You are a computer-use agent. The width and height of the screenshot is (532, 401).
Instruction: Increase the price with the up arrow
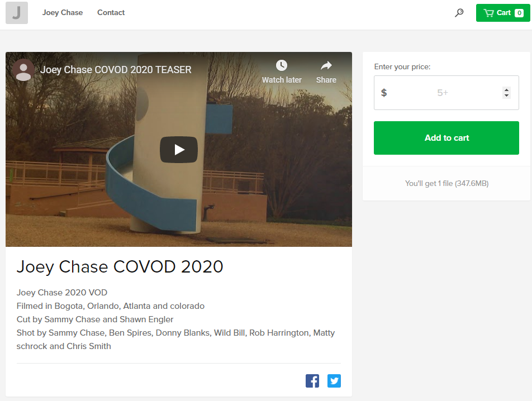pyautogui.click(x=506, y=89)
